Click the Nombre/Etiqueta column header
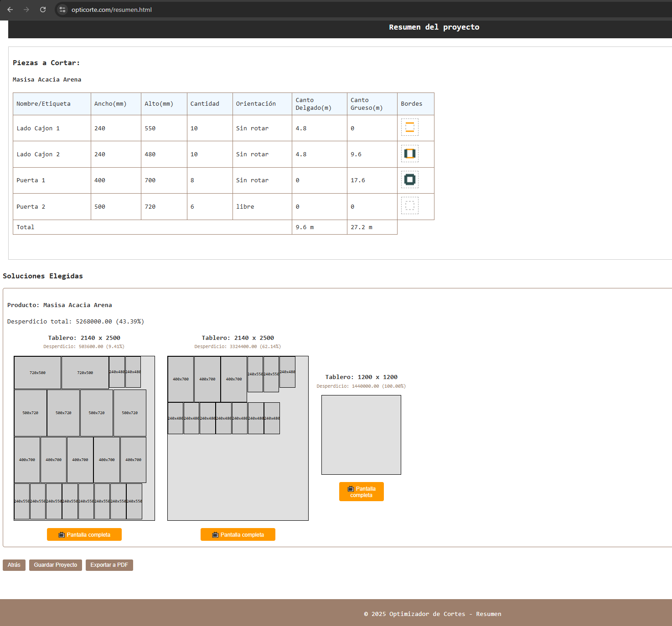The image size is (672, 626). pos(52,104)
